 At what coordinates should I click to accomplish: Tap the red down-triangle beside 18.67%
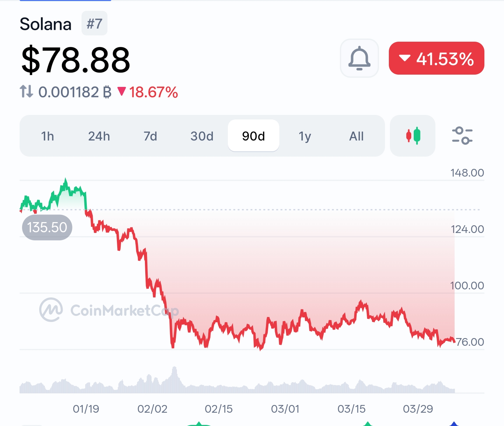point(121,92)
